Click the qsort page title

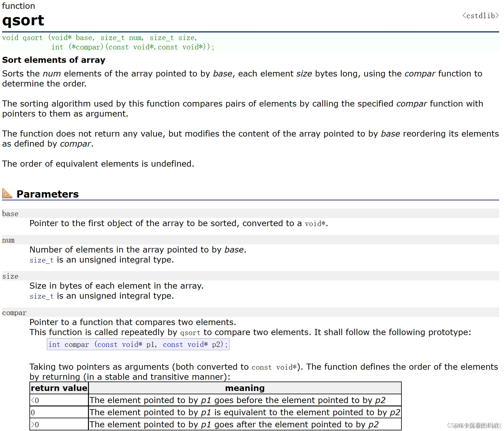[23, 20]
